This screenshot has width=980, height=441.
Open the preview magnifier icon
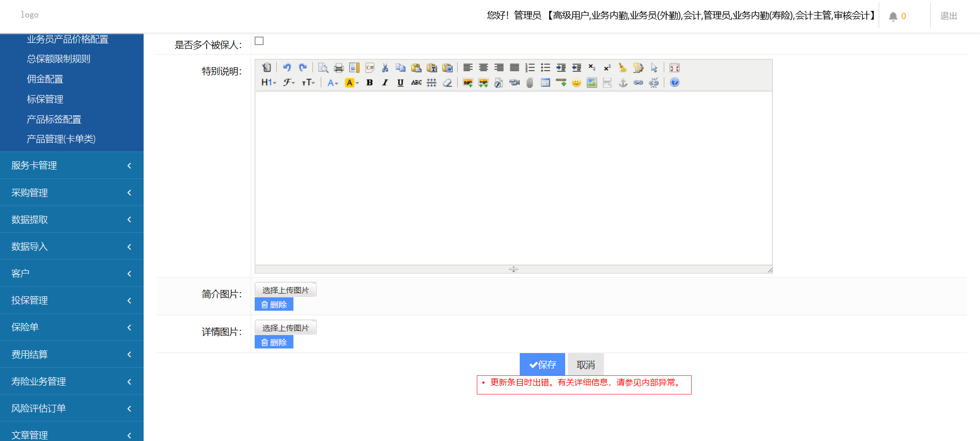pyautogui.click(x=323, y=68)
